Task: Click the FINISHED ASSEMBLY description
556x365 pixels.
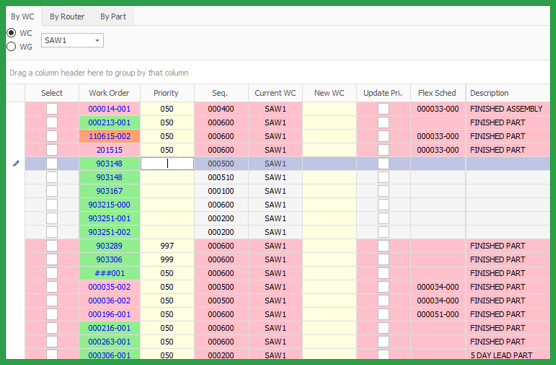Action: coord(506,109)
